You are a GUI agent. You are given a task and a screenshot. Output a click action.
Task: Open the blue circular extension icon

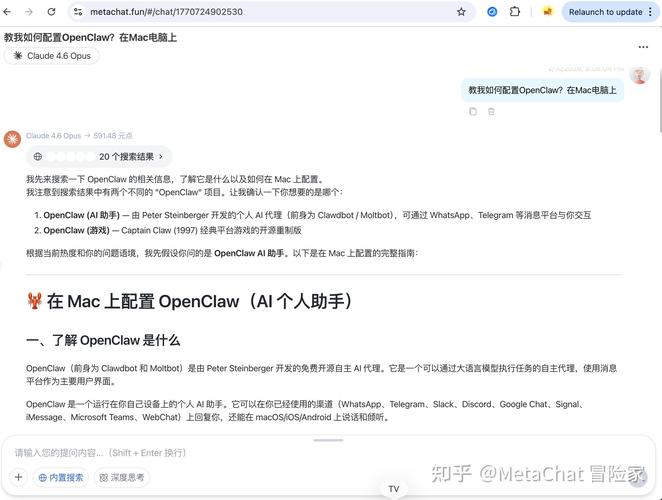[492, 12]
